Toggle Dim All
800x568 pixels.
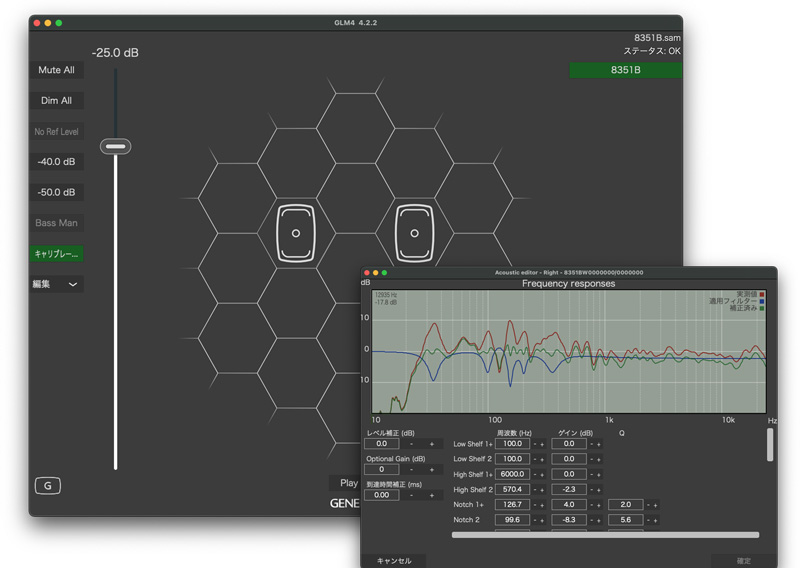(56, 101)
